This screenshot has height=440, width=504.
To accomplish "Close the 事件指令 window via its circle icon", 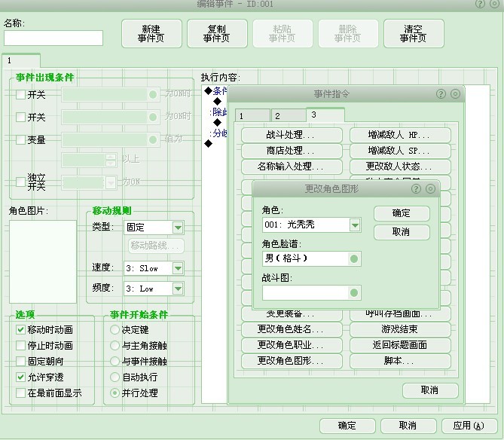I will click(x=456, y=94).
